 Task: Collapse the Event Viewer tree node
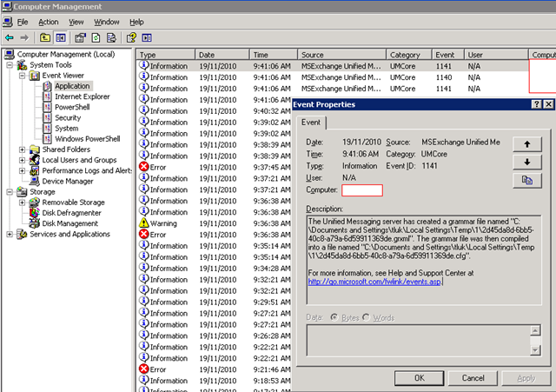(x=23, y=76)
